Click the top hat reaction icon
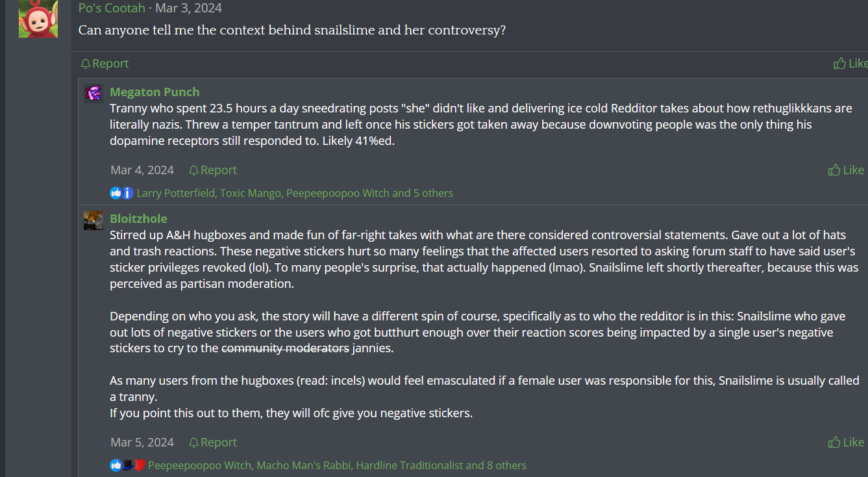 pyautogui.click(x=128, y=465)
